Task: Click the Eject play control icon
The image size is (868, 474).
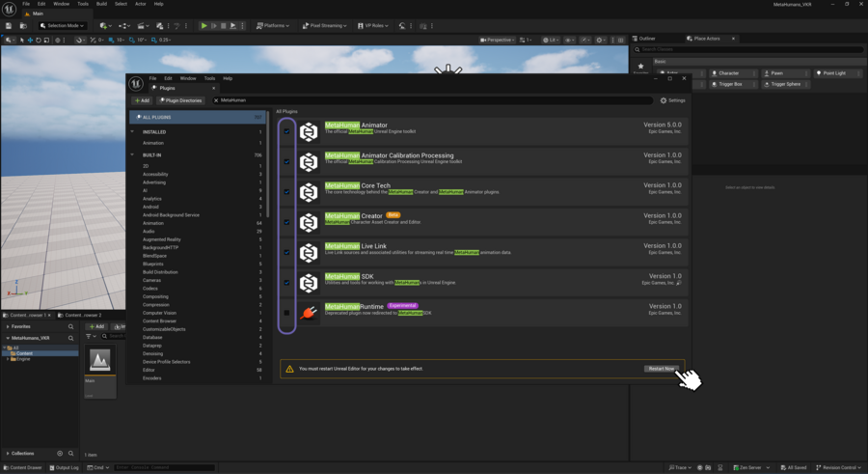Action: 233,25
